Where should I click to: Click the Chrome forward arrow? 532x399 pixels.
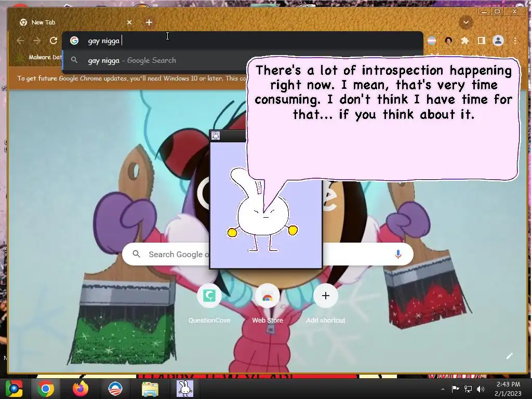click(37, 41)
